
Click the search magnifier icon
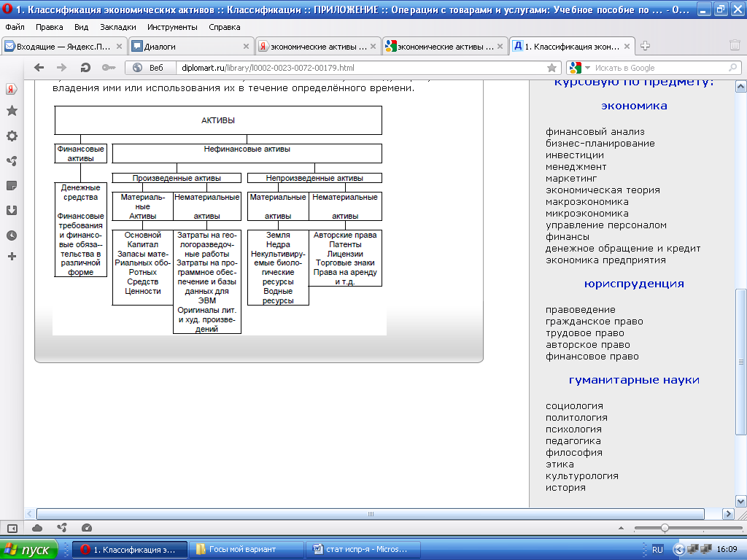click(x=732, y=68)
